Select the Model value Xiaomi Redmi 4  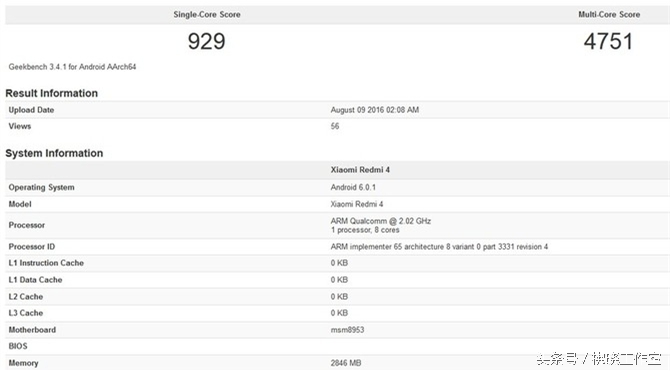coord(356,204)
